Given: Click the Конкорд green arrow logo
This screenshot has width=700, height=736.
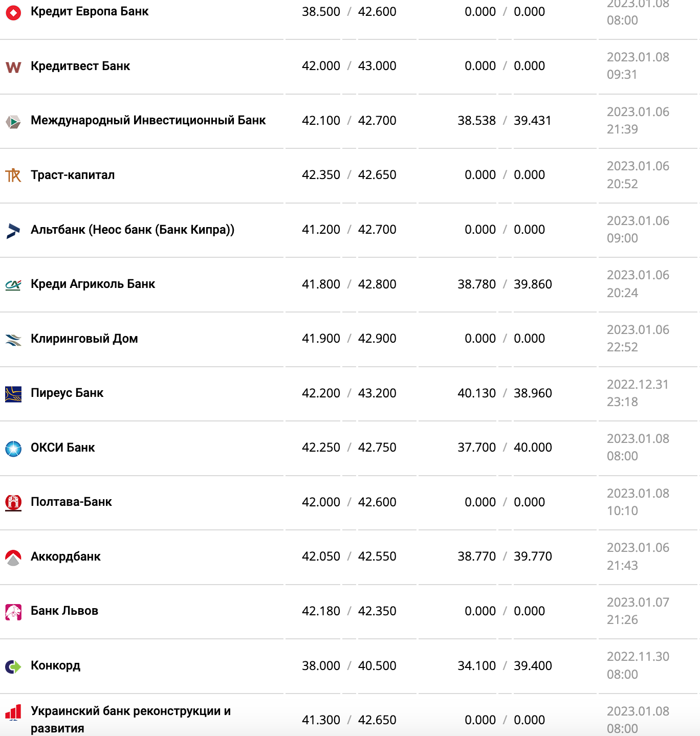Looking at the screenshot, I should click(13, 666).
